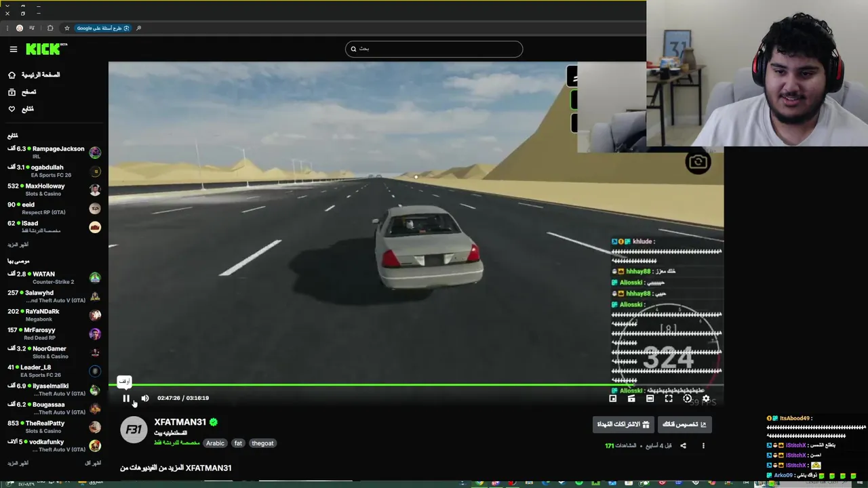This screenshot has width=868, height=488.
Task: Click the green verified badge next to XFATMAN31
Action: pyautogui.click(x=214, y=422)
